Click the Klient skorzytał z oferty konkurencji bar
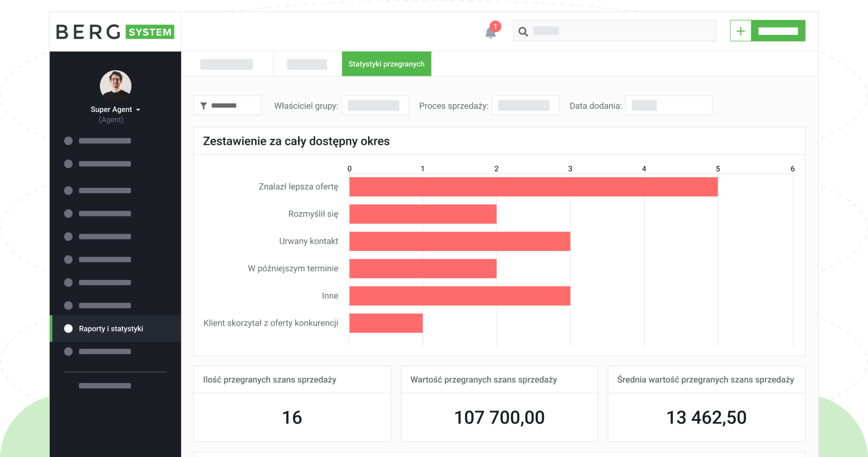Screen dimensions: 868x457 tap(386, 323)
